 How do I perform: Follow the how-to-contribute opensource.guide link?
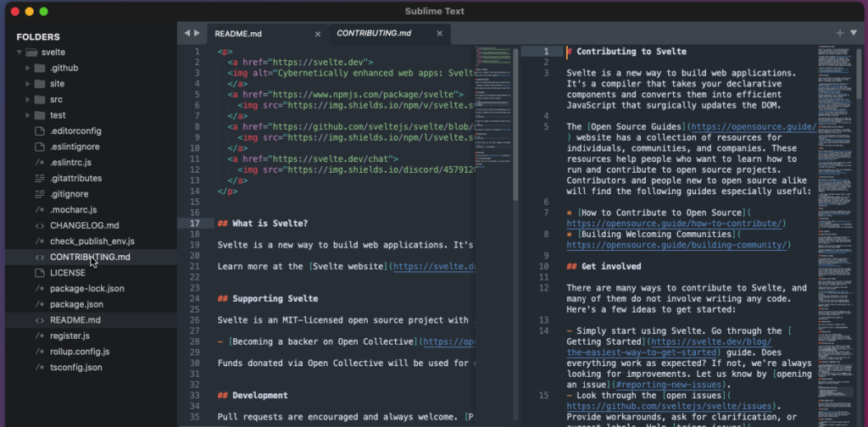click(674, 224)
